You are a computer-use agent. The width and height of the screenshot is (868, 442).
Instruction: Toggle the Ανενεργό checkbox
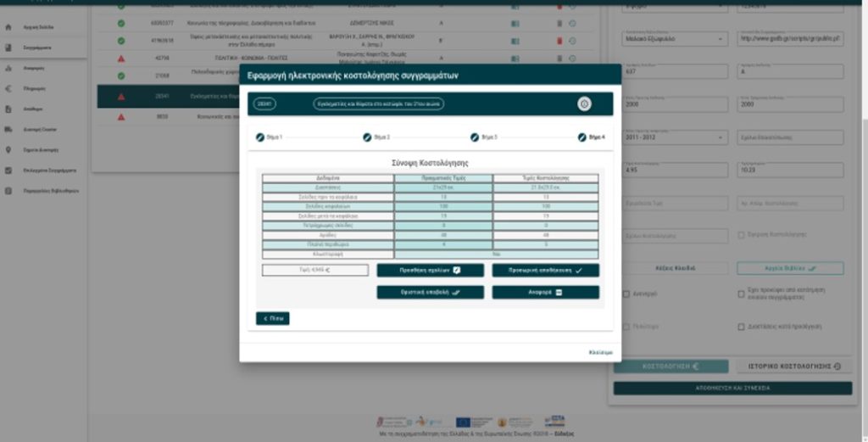(626, 294)
